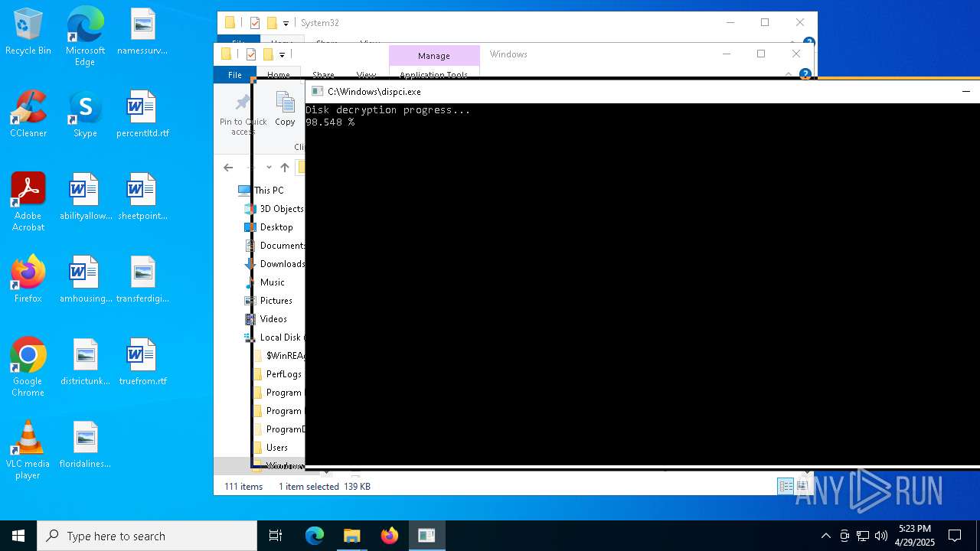Select Local Disk in navigation pane
Image resolution: width=980 pixels, height=551 pixels.
[273, 337]
